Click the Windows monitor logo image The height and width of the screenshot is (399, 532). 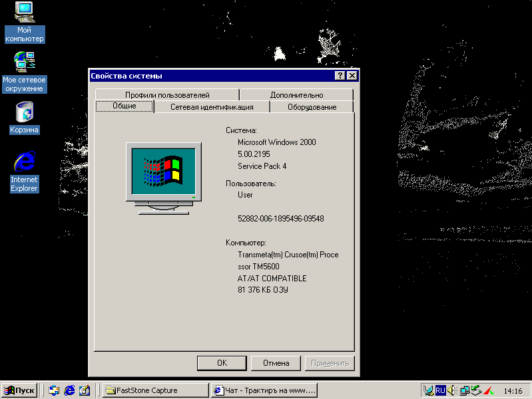point(164,179)
